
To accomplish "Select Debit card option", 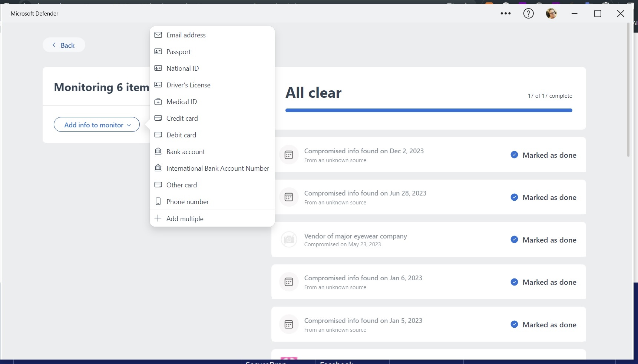I will pyautogui.click(x=212, y=135).
